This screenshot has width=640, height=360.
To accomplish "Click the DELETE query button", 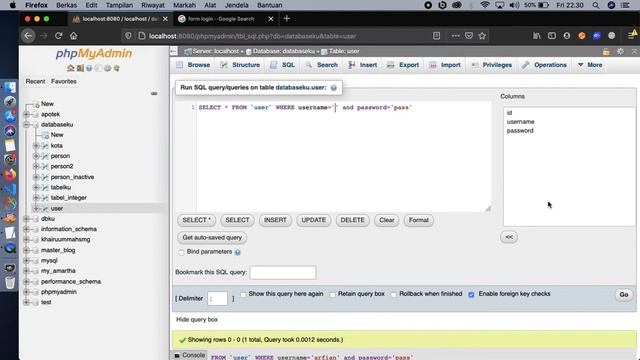I will (x=352, y=220).
